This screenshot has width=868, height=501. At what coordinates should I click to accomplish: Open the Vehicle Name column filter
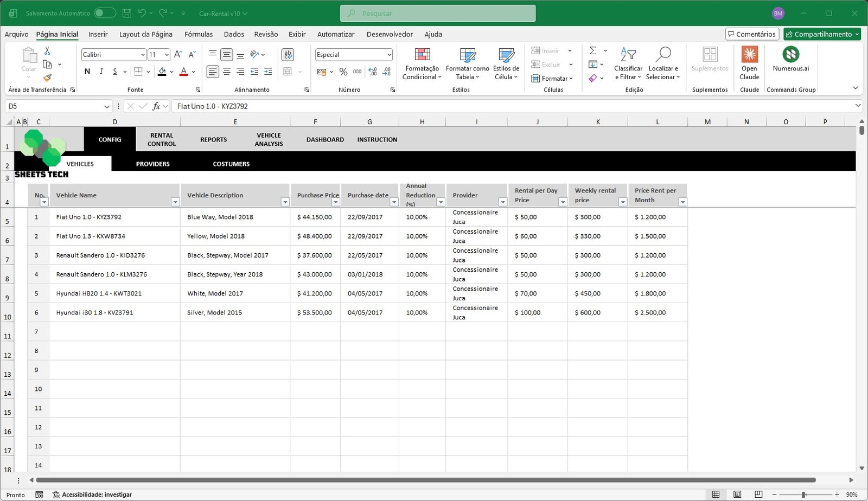point(175,202)
